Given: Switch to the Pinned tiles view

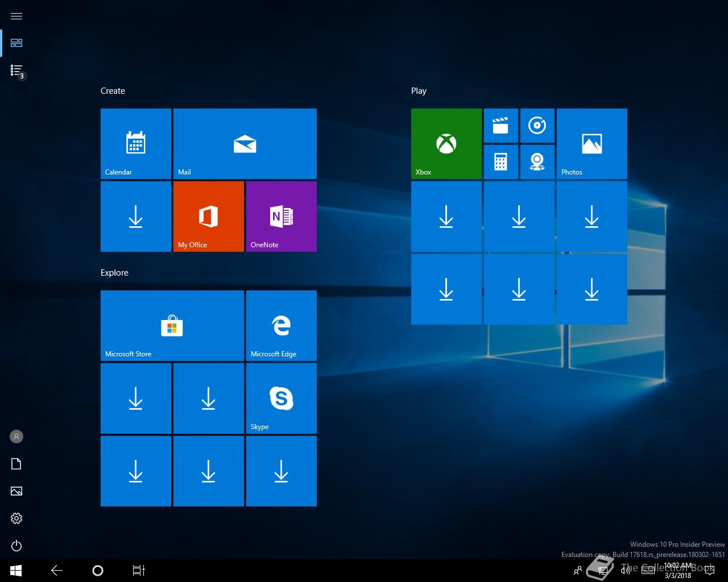Looking at the screenshot, I should coord(16,43).
